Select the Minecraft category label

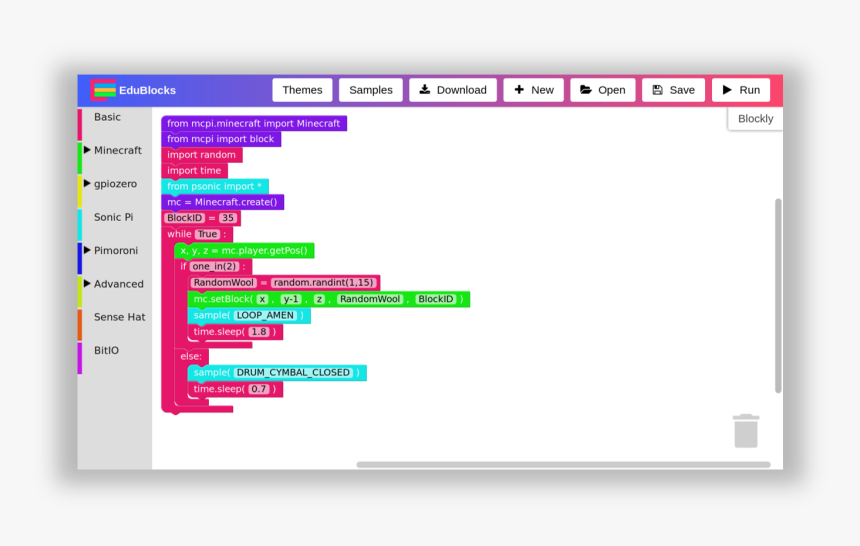(x=117, y=150)
